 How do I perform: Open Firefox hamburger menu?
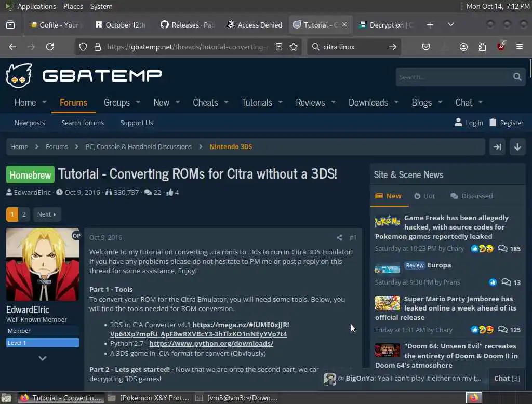pos(520,46)
